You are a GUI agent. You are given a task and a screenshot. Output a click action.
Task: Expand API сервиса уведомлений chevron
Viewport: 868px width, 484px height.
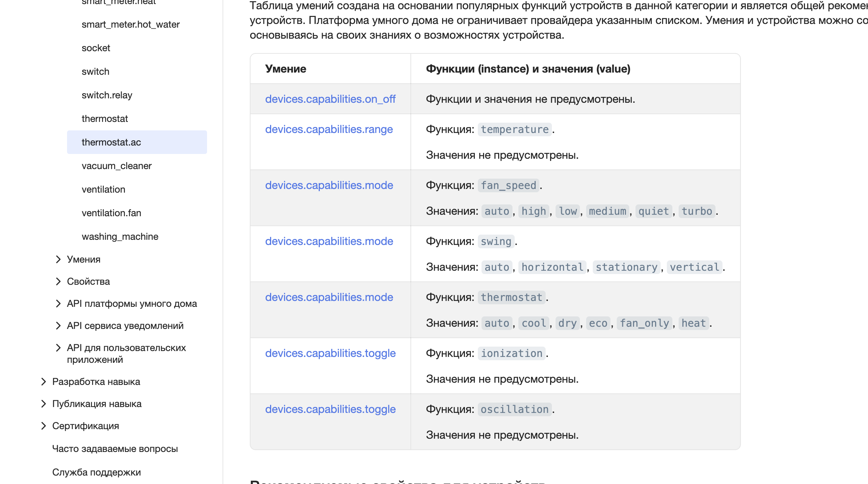click(58, 326)
